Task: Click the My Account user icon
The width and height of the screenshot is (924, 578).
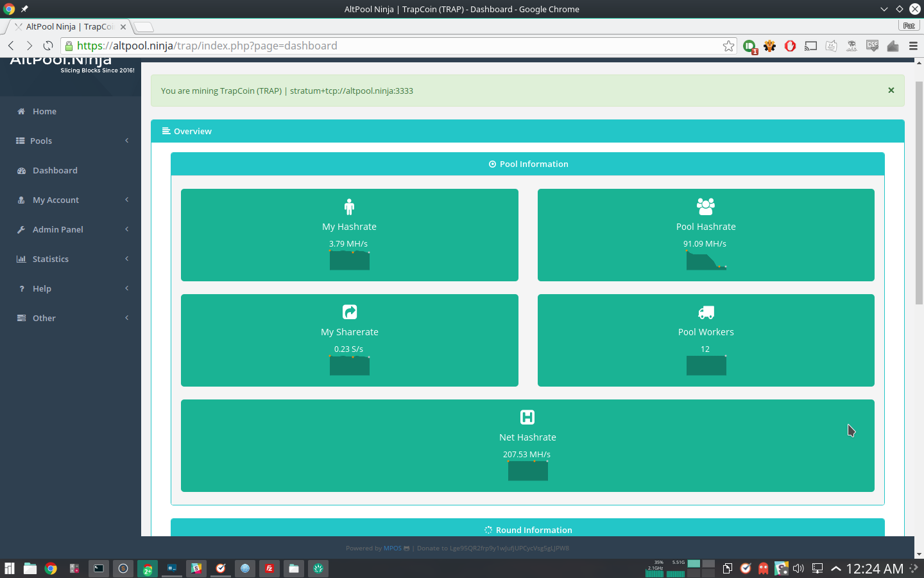Action: [x=21, y=200]
